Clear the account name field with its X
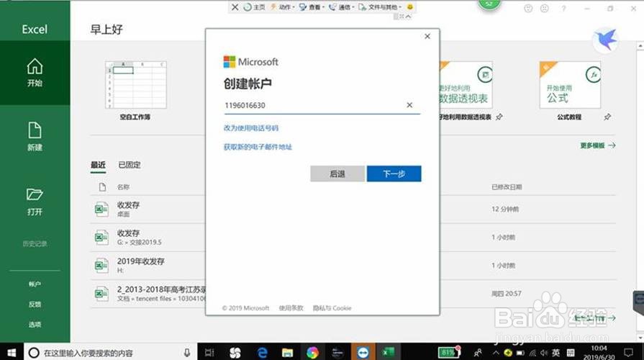Image resolution: width=644 pixels, height=360 pixels. tap(409, 105)
